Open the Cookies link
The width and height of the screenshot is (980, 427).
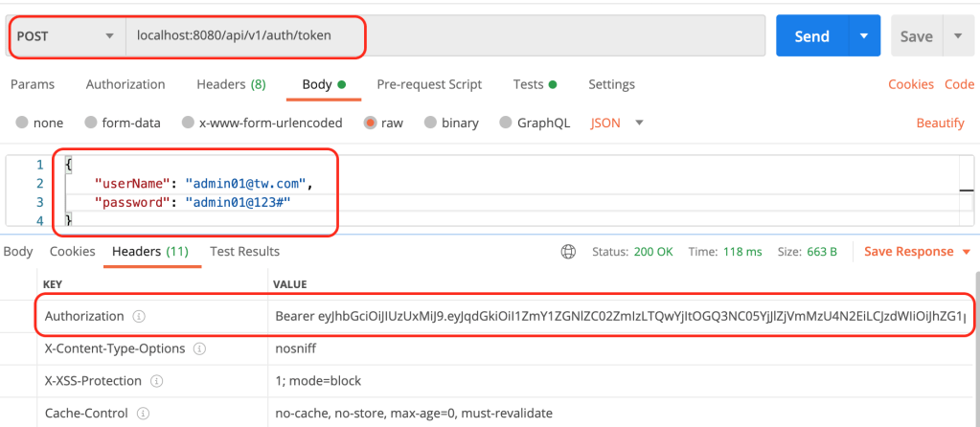(910, 84)
